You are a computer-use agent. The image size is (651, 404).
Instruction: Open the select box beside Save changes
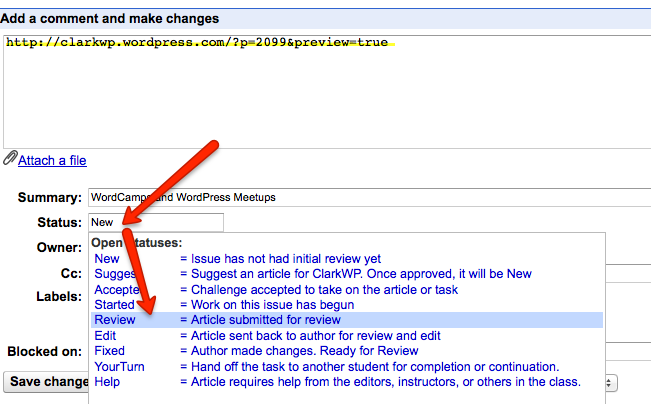pyautogui.click(x=611, y=382)
